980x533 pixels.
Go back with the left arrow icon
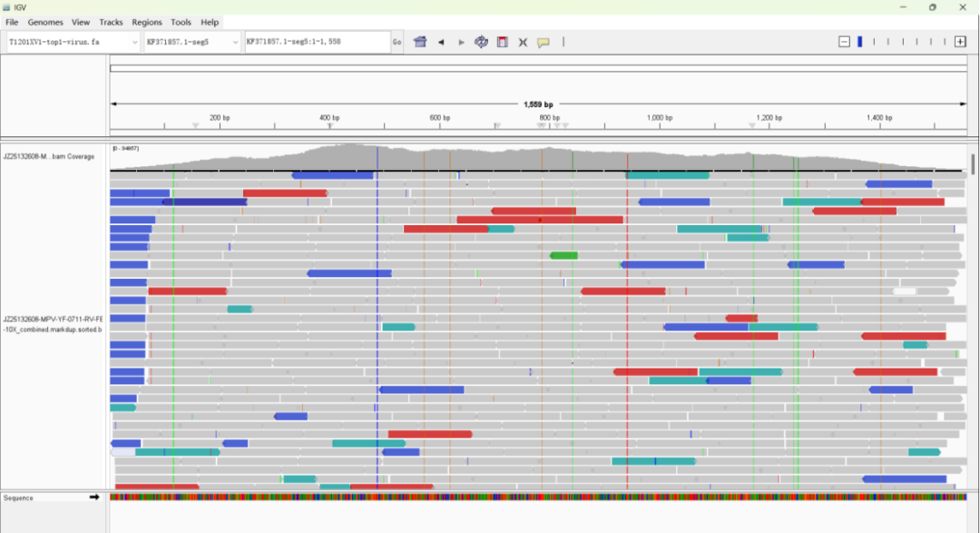(x=441, y=42)
